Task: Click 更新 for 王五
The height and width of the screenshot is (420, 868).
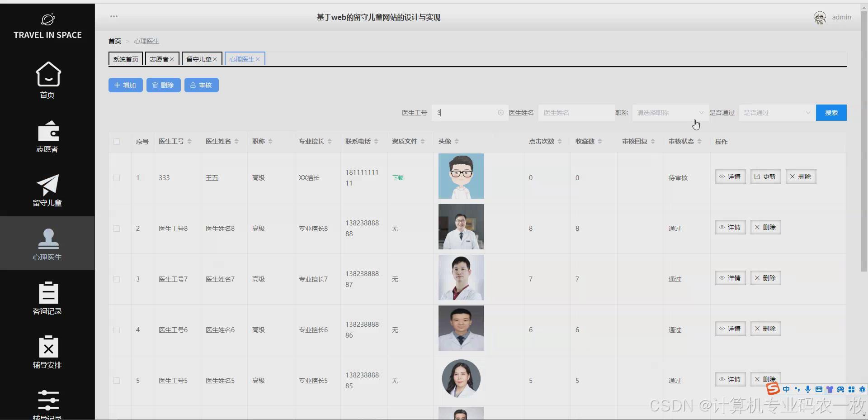Action: tap(765, 177)
